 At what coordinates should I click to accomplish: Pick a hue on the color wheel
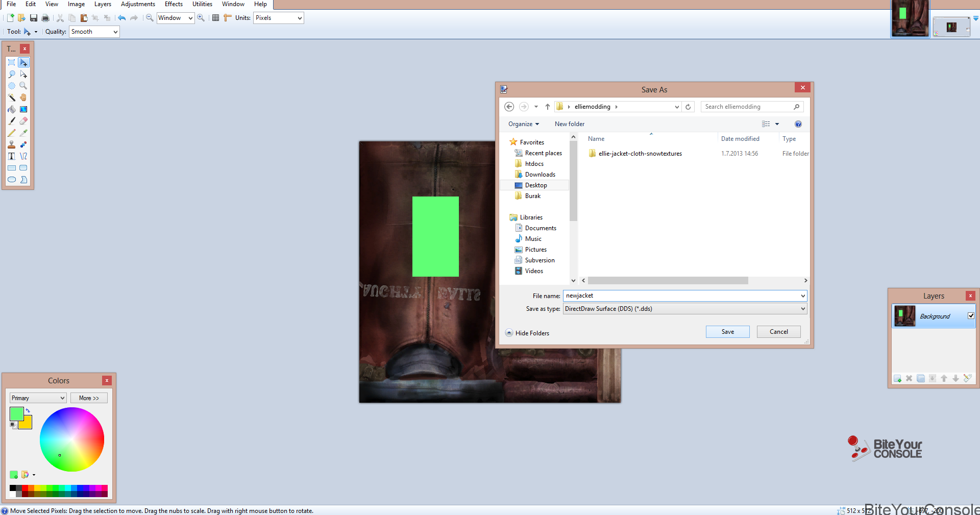[72, 439]
